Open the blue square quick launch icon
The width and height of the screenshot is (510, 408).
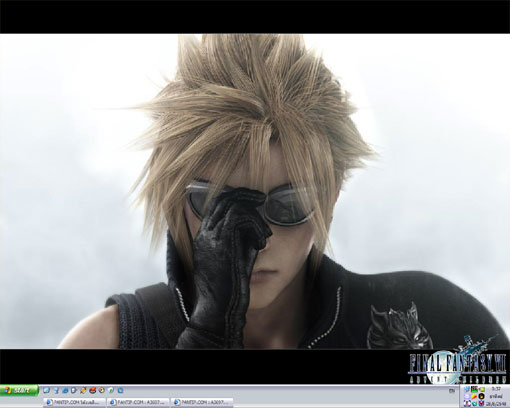point(120,390)
